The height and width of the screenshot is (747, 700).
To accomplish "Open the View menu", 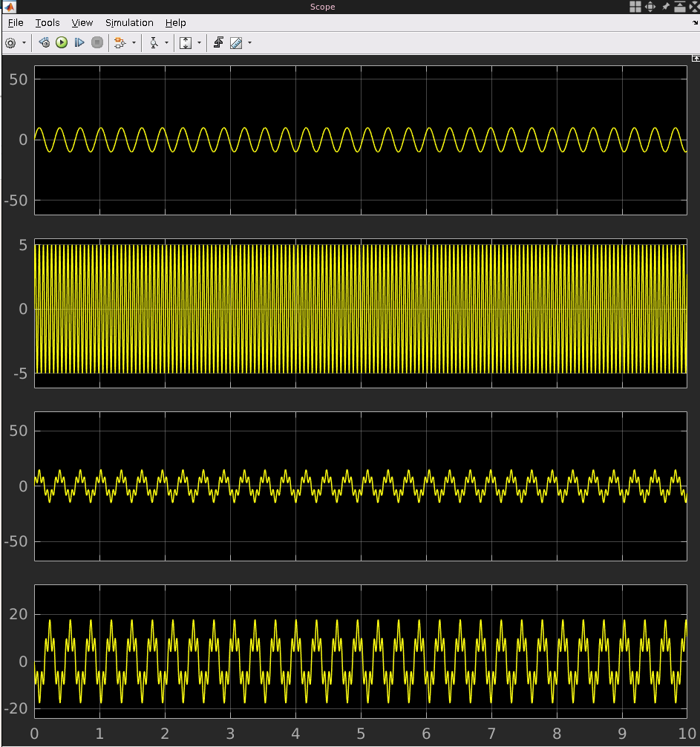I will 82,23.
